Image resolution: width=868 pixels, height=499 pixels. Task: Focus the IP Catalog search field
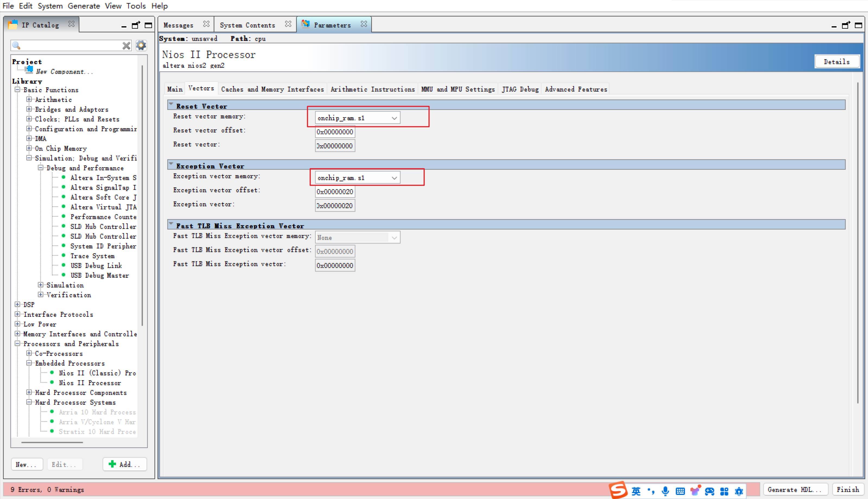coord(71,45)
